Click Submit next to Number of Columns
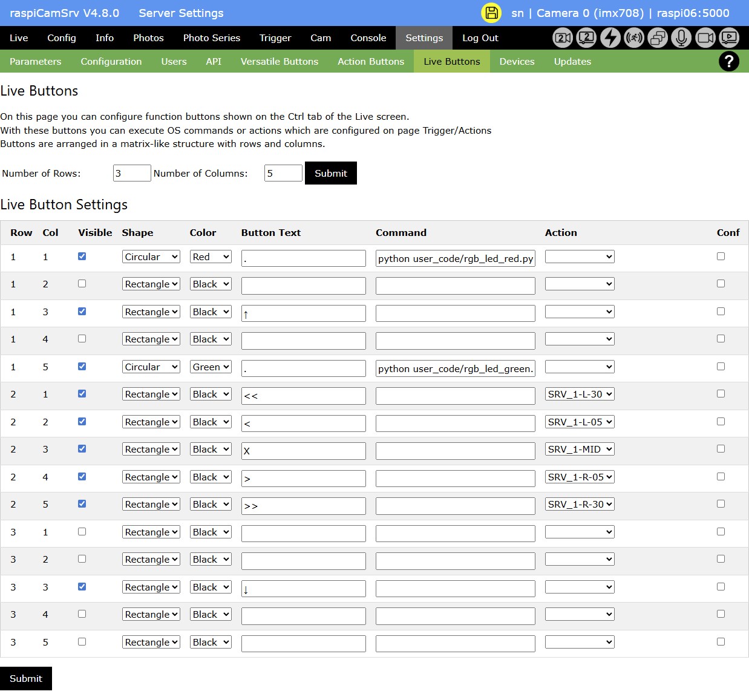Screen dimensions: 749x700 point(330,173)
